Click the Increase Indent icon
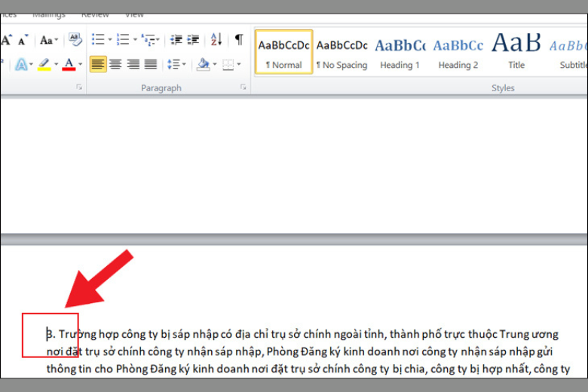The width and height of the screenshot is (588, 392). tap(194, 39)
